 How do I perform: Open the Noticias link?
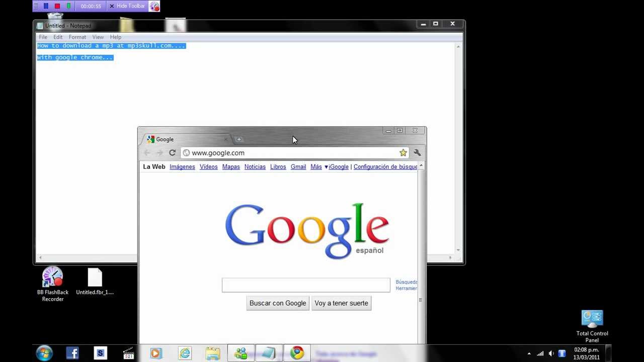pyautogui.click(x=255, y=167)
